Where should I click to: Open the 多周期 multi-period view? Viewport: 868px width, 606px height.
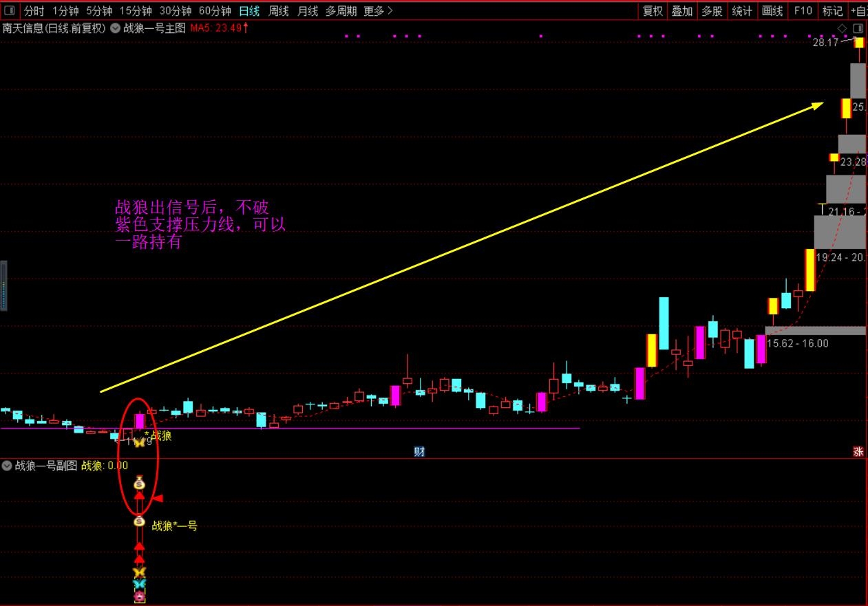coord(341,10)
